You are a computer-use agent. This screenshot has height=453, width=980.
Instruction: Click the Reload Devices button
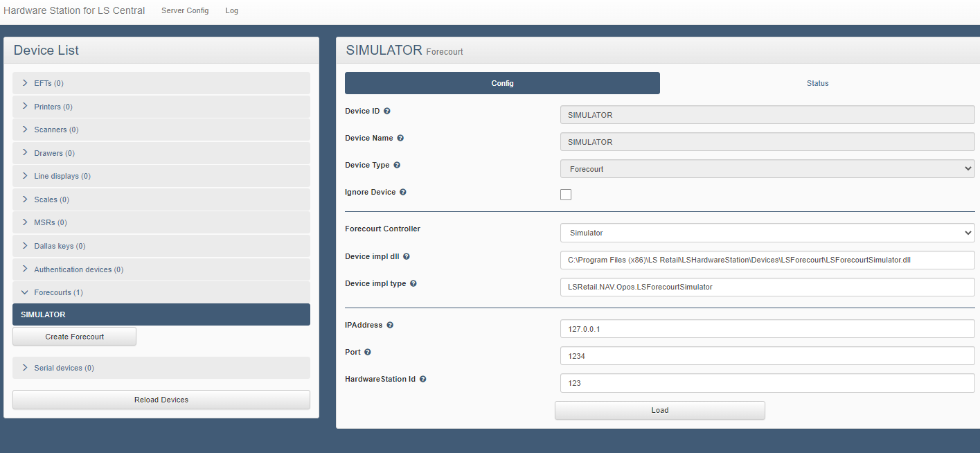tap(161, 400)
